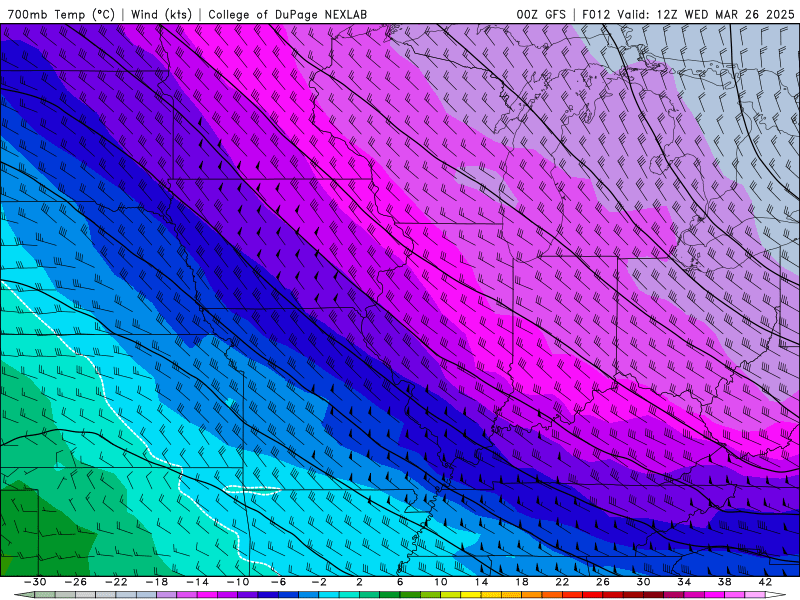Viewport: 800px width, 600px height.
Task: Click the white arrow on the color bar's right end
Action: [775, 595]
